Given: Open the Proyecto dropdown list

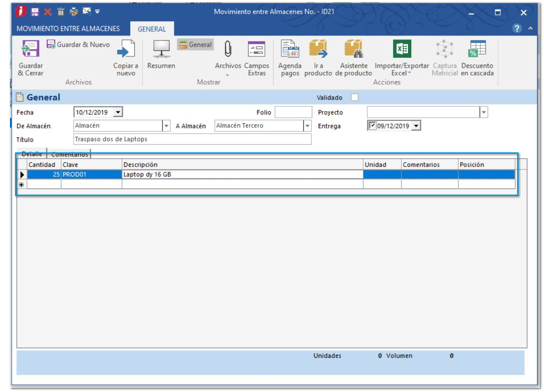Looking at the screenshot, I should (483, 112).
